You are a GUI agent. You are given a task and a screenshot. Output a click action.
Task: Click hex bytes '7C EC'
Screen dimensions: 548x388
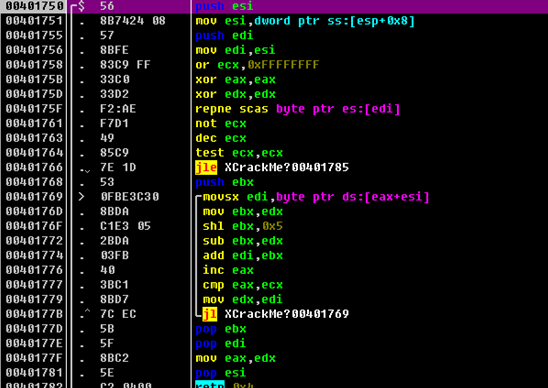[118, 314]
